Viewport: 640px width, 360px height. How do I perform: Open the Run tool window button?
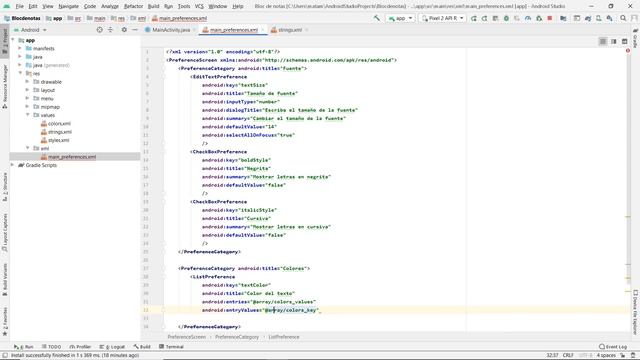pos(24,347)
